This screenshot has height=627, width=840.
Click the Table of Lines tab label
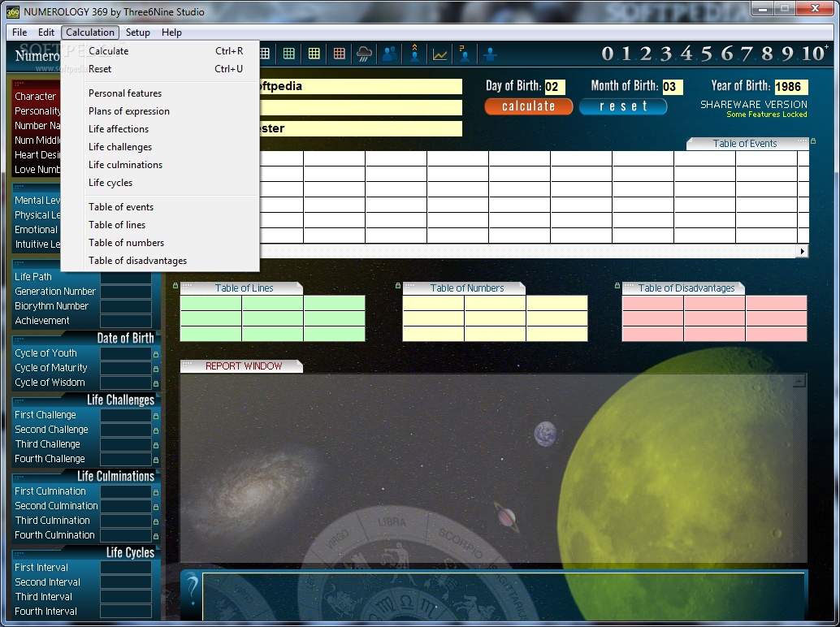tap(244, 288)
